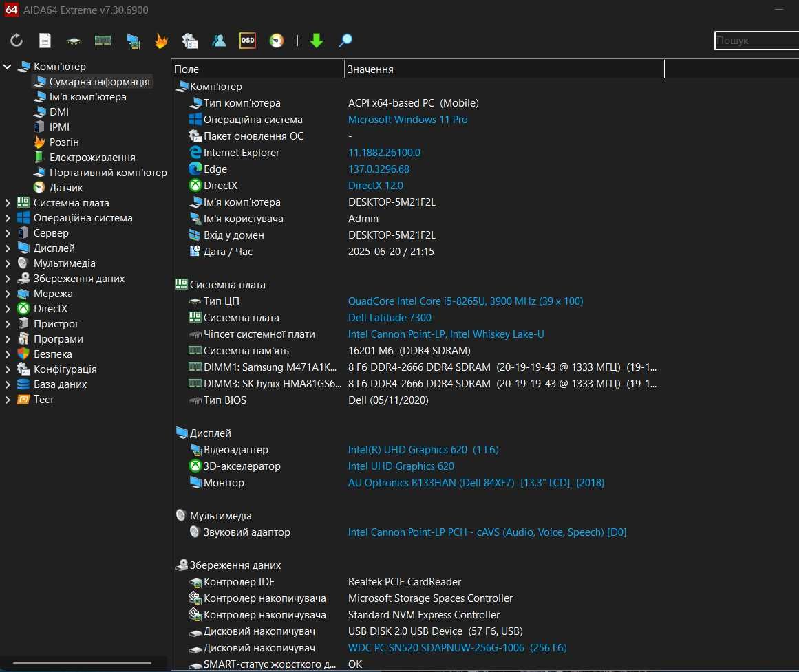799x672 pixels.
Task: Open the memory module benchmark icon
Action: pyautogui.click(x=103, y=41)
